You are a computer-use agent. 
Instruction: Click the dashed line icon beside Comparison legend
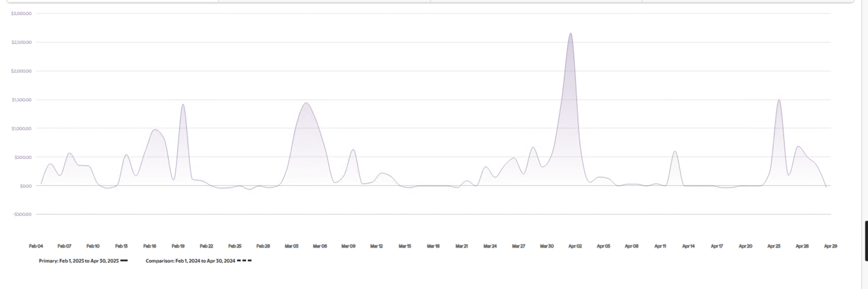click(x=244, y=261)
